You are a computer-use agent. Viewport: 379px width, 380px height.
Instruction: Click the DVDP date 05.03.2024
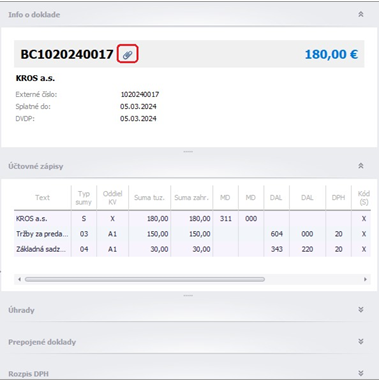click(138, 119)
